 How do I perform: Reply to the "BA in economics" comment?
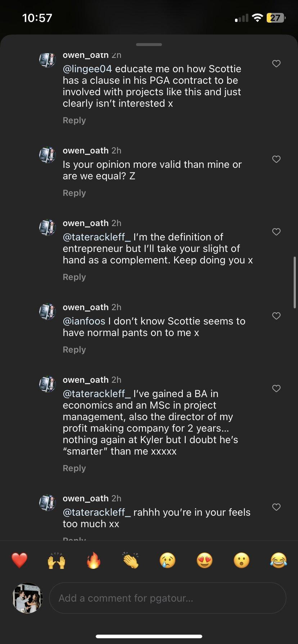[x=74, y=468]
